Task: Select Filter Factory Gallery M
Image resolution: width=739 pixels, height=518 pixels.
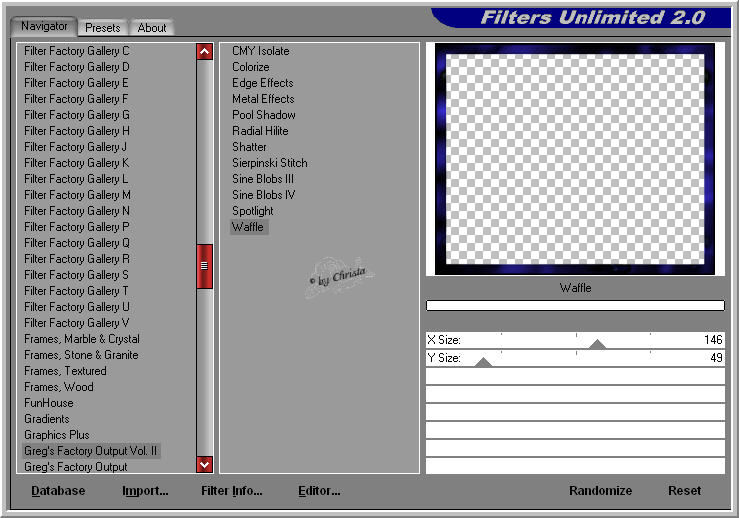Action: pos(77,195)
